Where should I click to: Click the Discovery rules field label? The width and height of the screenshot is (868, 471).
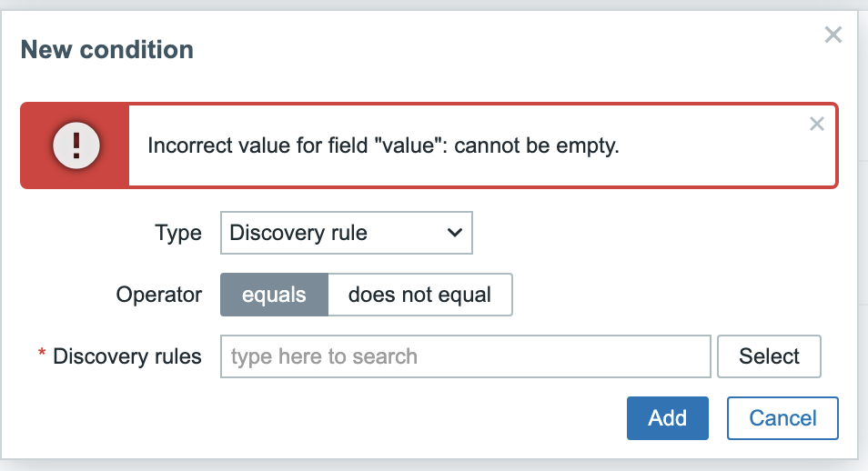(126, 356)
